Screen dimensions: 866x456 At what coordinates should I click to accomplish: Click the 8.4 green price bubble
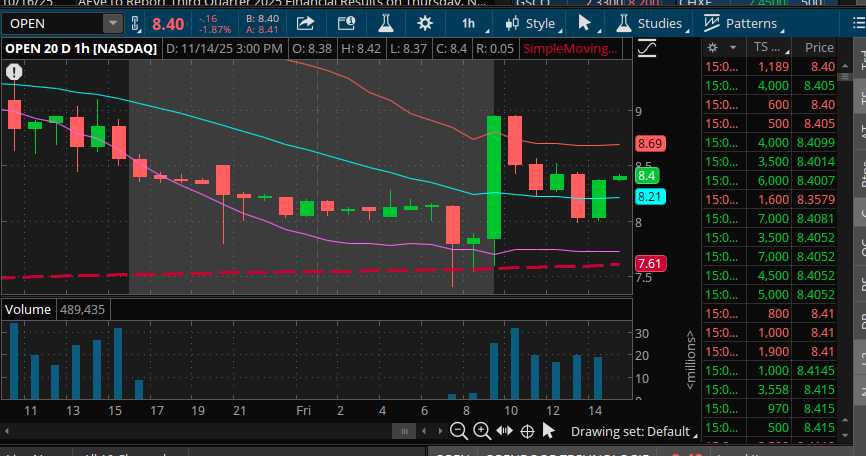coord(647,176)
